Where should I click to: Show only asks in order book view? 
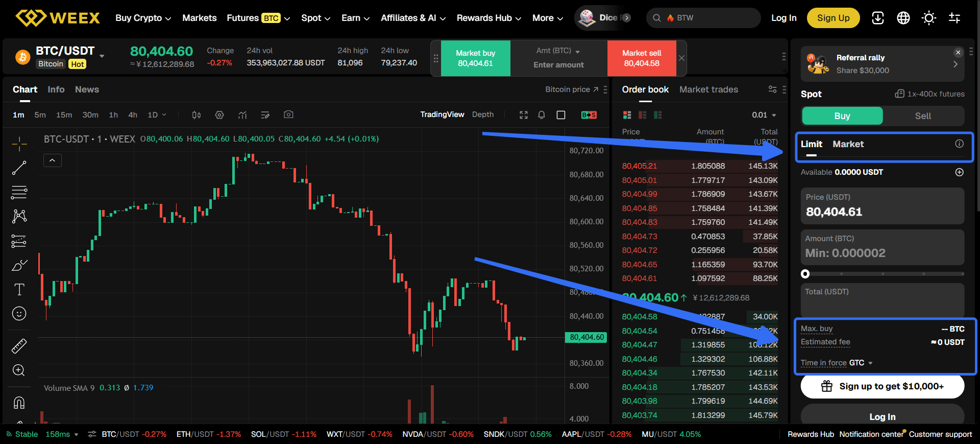point(643,115)
